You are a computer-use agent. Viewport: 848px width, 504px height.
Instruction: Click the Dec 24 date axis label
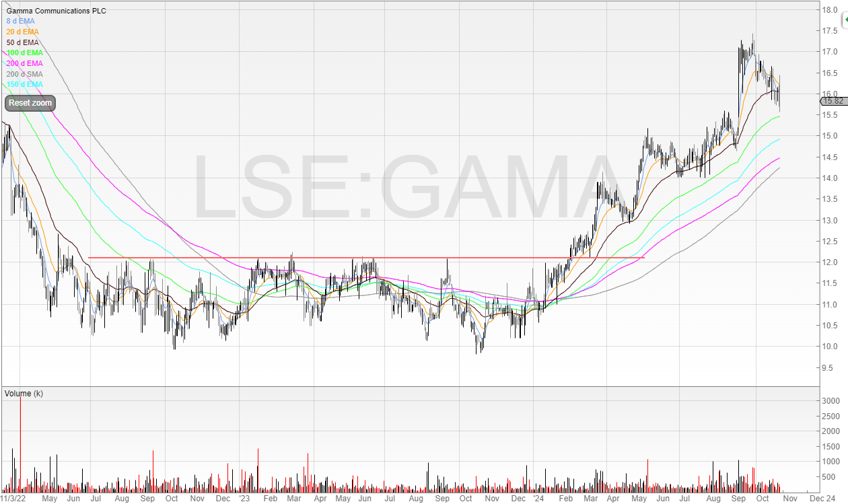coord(822,499)
